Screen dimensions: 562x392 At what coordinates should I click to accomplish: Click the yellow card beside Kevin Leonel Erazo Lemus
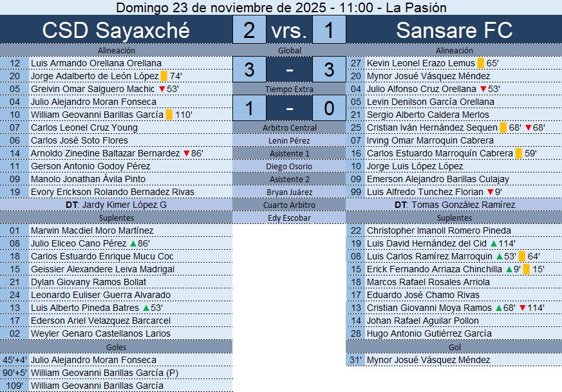coord(480,63)
